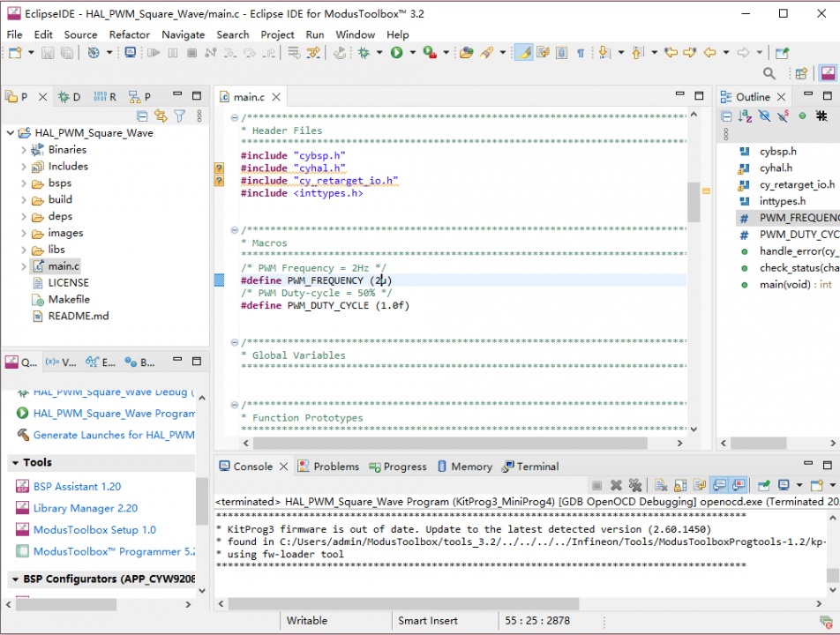840x635 pixels.
Task: Maximize the Console panel
Action: coord(827,464)
